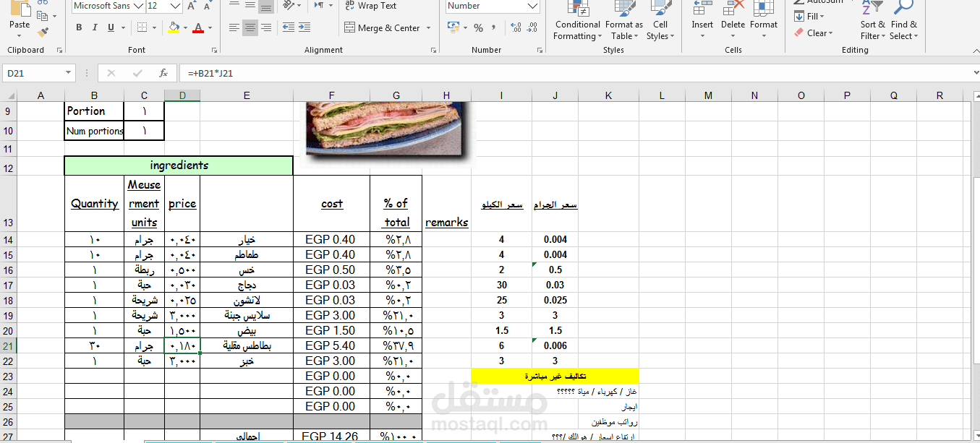Image resolution: width=980 pixels, height=443 pixels.
Task: Click the Decrease Font Size icon
Action: [208, 6]
